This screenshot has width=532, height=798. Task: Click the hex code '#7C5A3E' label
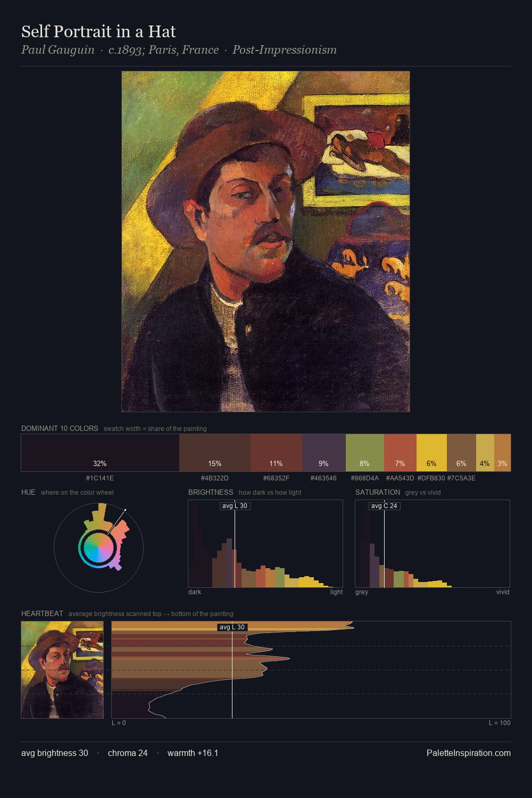point(461,478)
